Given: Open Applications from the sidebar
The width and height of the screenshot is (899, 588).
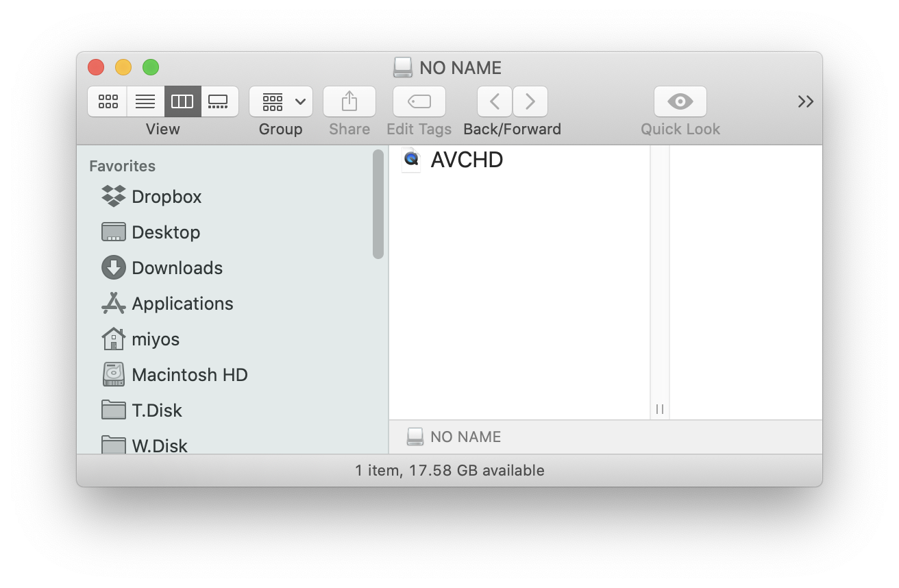Looking at the screenshot, I should [x=182, y=304].
